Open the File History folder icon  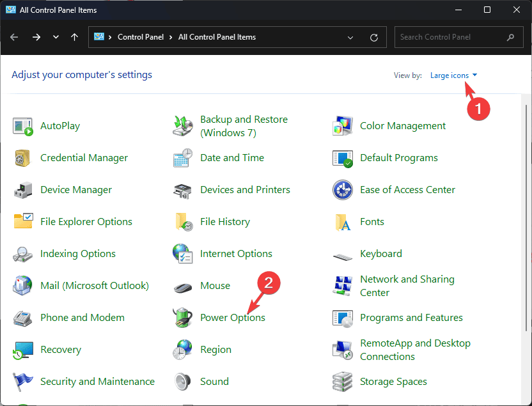coord(184,222)
